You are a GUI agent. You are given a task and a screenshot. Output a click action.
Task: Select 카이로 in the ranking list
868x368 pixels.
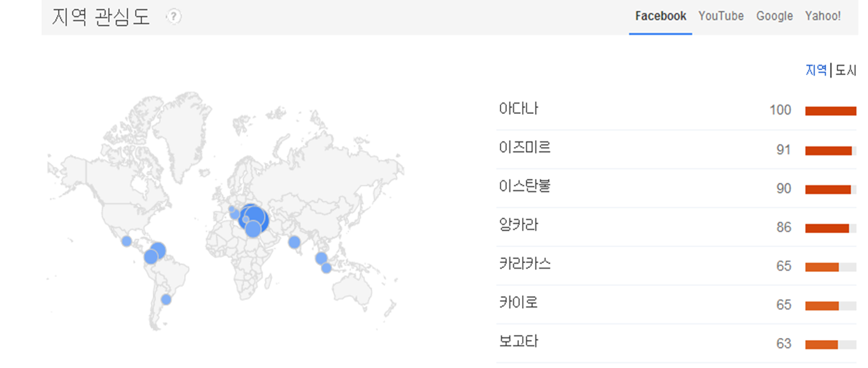(x=519, y=304)
